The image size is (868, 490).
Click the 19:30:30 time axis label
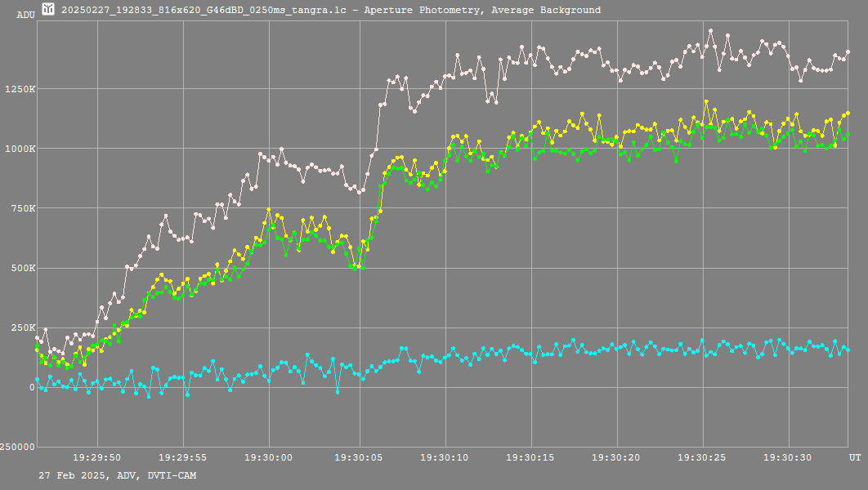(789, 458)
